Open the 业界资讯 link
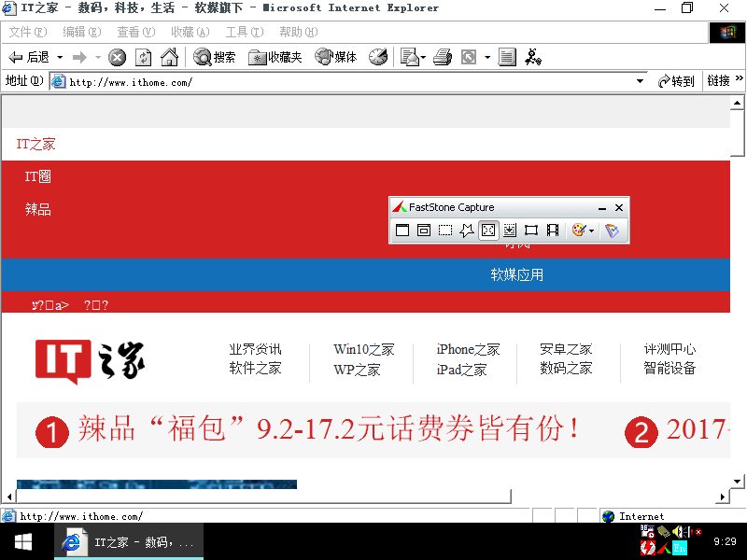 [x=255, y=349]
